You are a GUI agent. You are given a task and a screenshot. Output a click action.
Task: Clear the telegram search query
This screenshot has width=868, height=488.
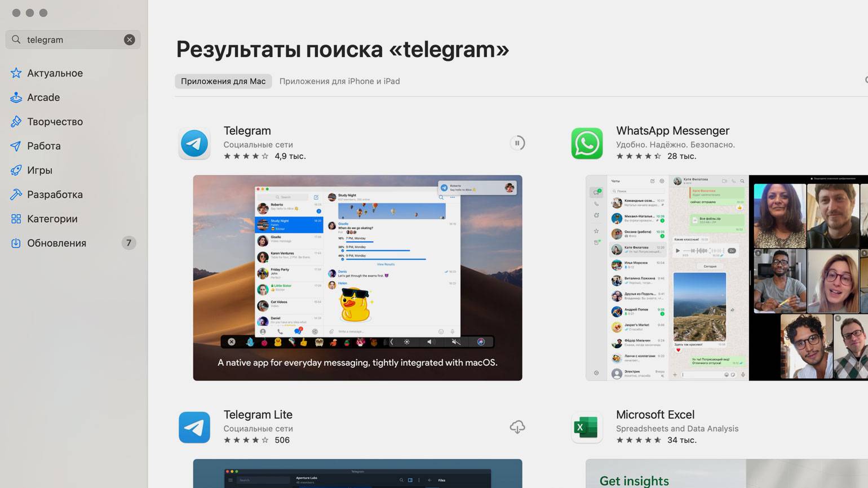coord(130,39)
